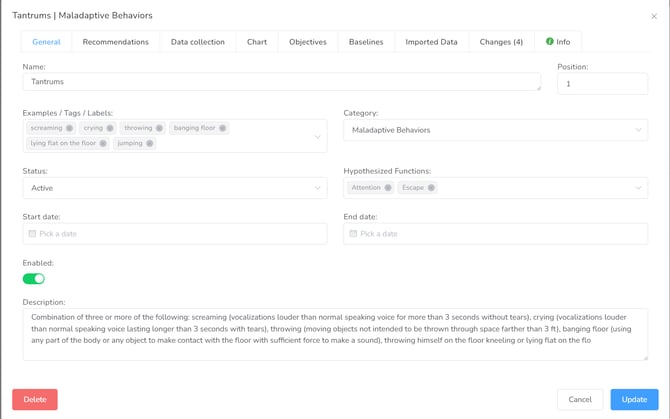The image size is (670, 419).
Task: Expand the Hypothesized Functions dropdown
Action: pyautogui.click(x=638, y=188)
